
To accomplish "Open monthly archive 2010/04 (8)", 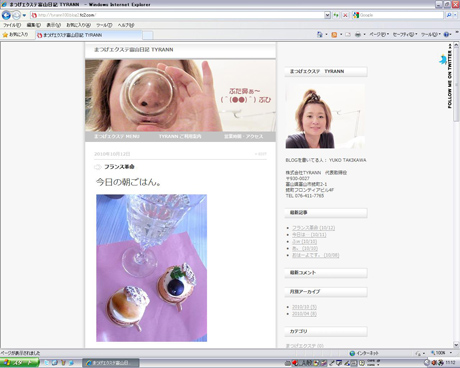I will click(x=304, y=314).
